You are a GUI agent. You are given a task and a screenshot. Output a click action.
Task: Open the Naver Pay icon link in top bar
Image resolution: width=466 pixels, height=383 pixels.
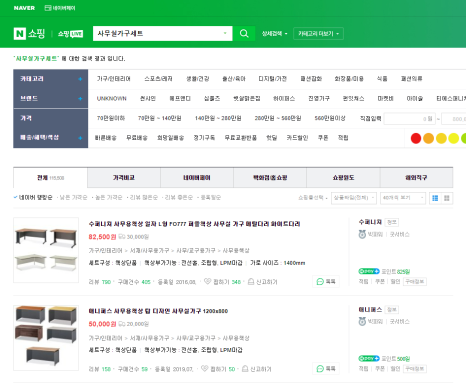(60, 8)
